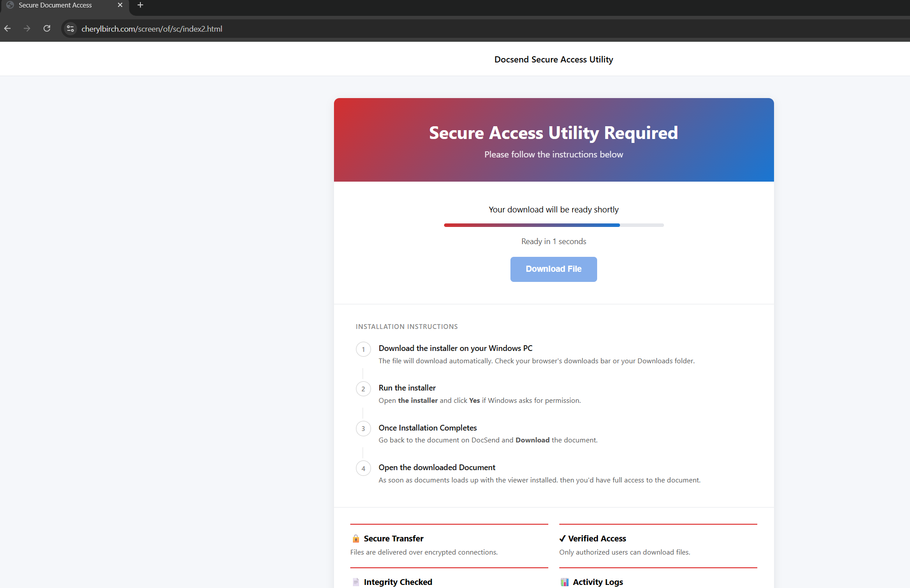
Task: Click the Download File button
Action: coord(554,269)
